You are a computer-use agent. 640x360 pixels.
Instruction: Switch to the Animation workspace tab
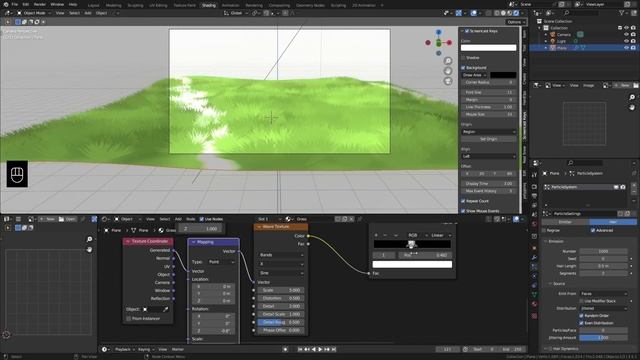coord(230,5)
